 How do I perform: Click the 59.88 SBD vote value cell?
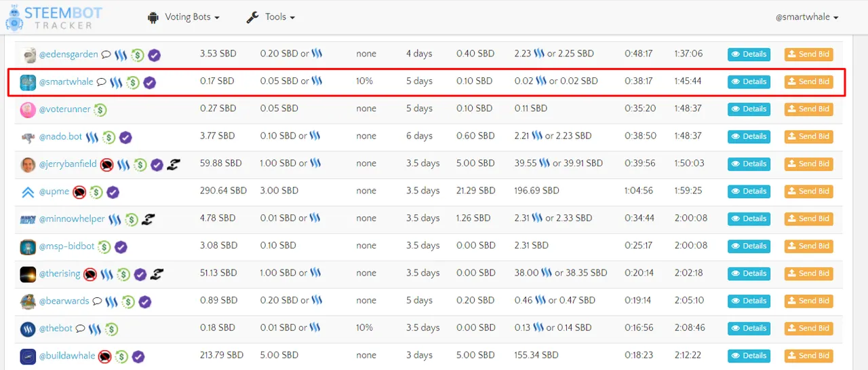pos(220,164)
